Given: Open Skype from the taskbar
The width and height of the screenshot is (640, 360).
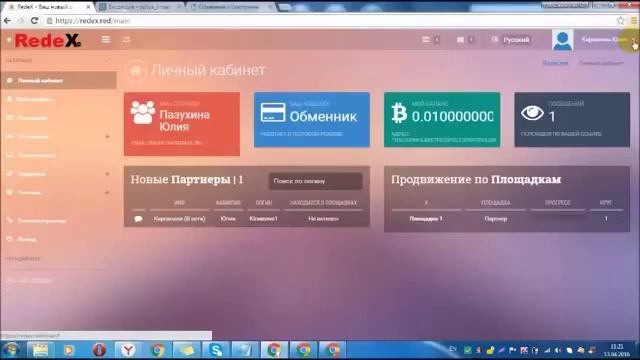Looking at the screenshot, I should coord(216,350).
